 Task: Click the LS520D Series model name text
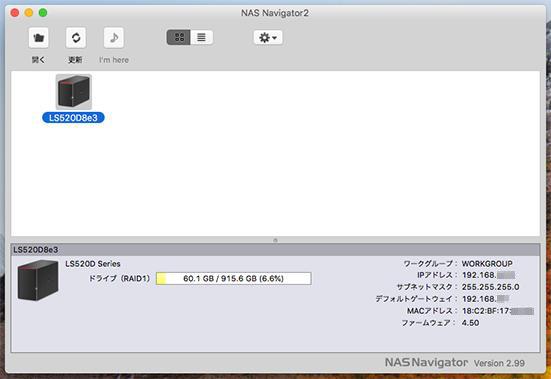point(93,264)
